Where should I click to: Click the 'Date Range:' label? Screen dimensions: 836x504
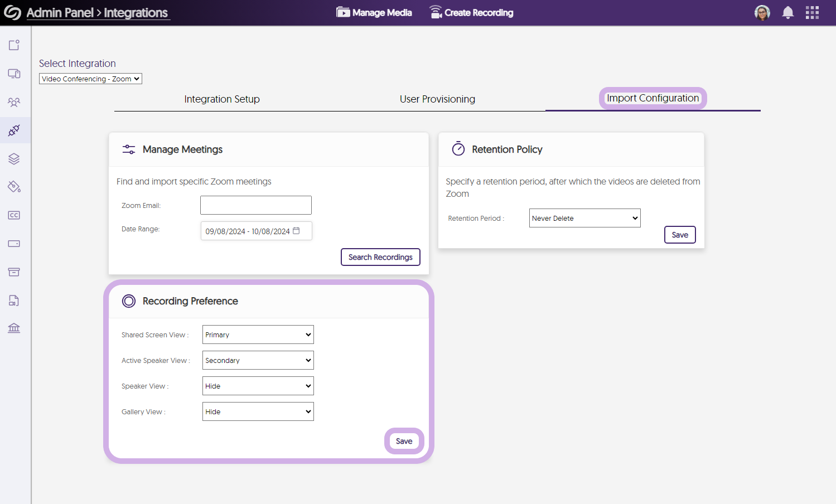point(141,229)
